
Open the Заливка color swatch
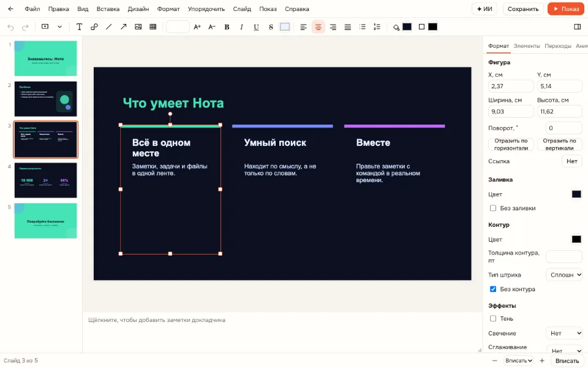(576, 194)
